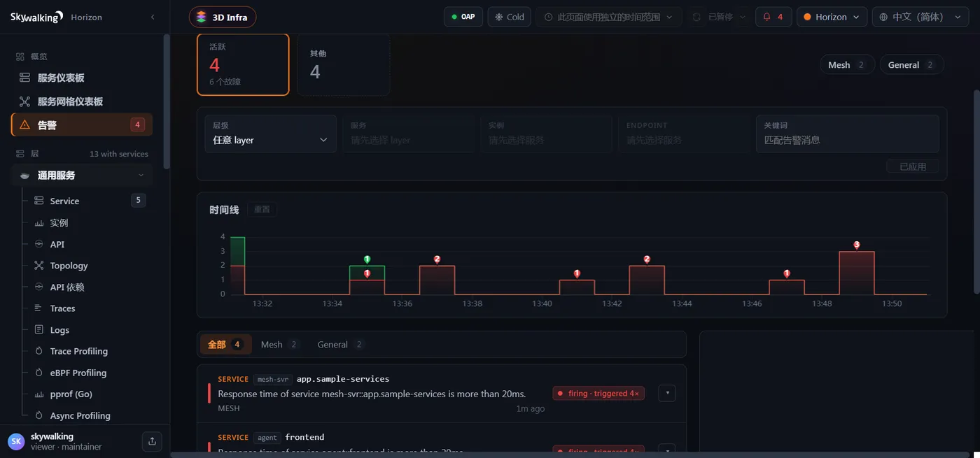
Task: Open the Trace Profiling icon item
Action: tap(39, 351)
